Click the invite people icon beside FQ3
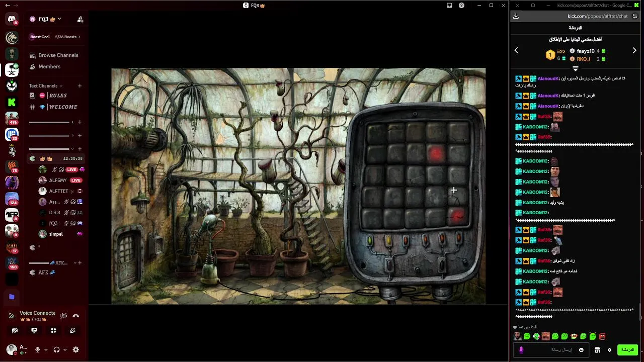Screen dimensions: 644x362 80,19
